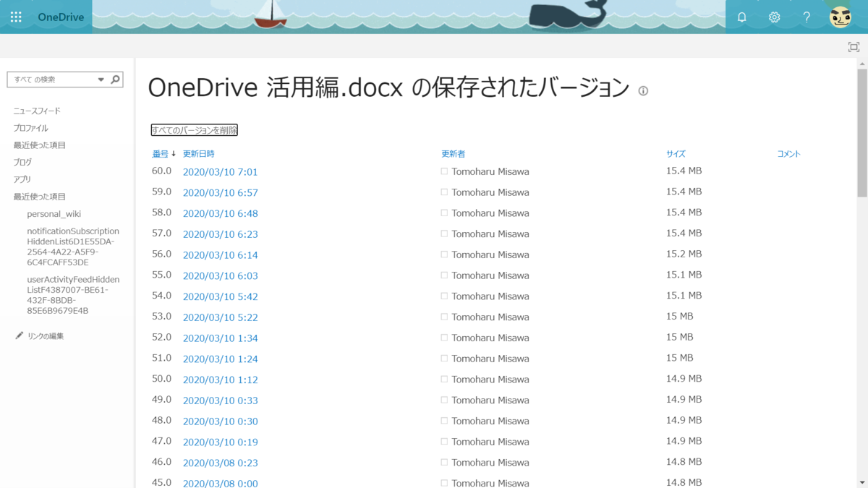Click the info icon beside page title
This screenshot has width=868, height=488.
pyautogui.click(x=643, y=91)
